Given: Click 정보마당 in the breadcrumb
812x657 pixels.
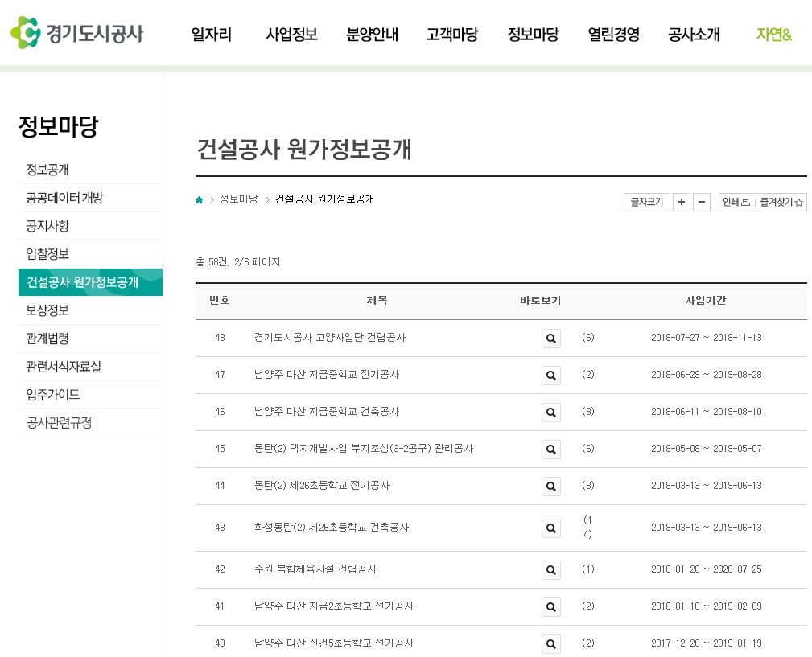Looking at the screenshot, I should click(x=238, y=199).
